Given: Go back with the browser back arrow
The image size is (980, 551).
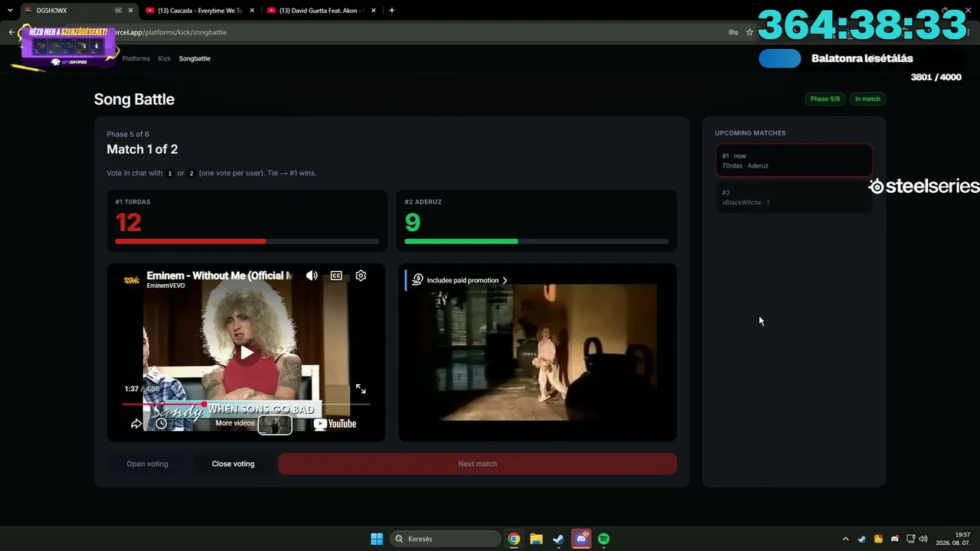Looking at the screenshot, I should [x=11, y=32].
